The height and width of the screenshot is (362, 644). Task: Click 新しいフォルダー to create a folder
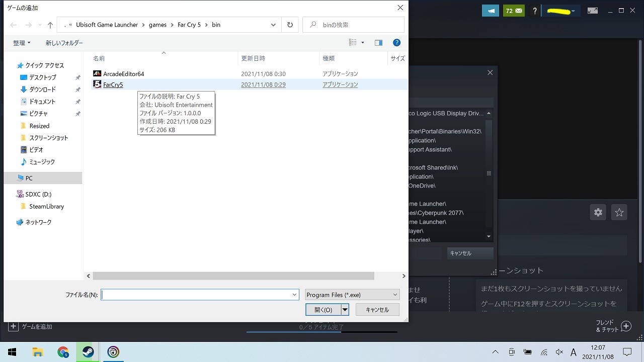64,43
